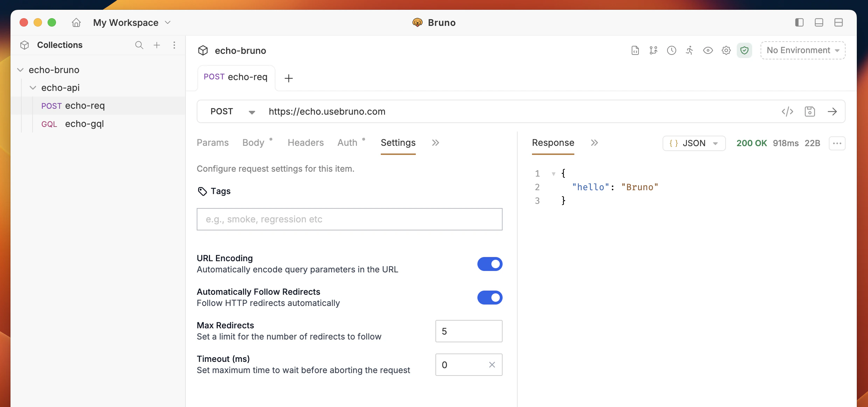Open the JSON response format selector
The image size is (868, 407).
694,143
